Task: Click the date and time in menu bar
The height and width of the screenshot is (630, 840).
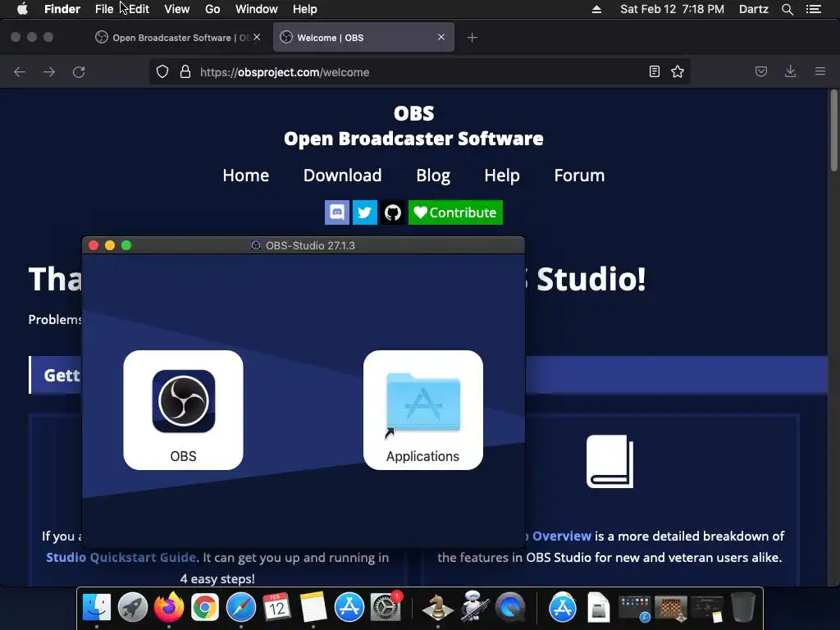Action: coord(673,9)
